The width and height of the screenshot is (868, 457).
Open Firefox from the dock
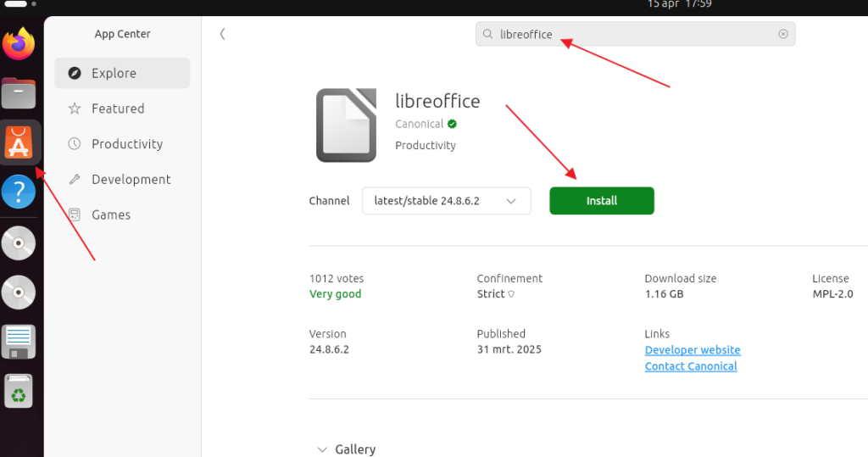(19, 44)
